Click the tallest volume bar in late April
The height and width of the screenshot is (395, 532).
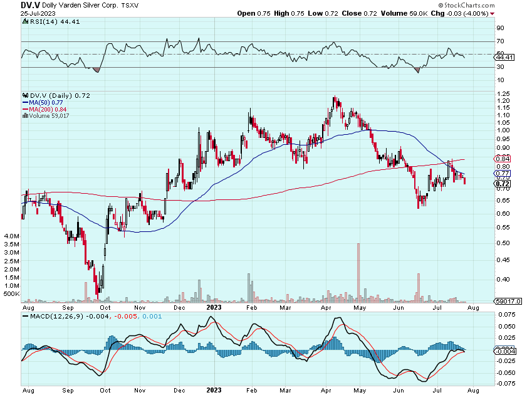[358, 273]
